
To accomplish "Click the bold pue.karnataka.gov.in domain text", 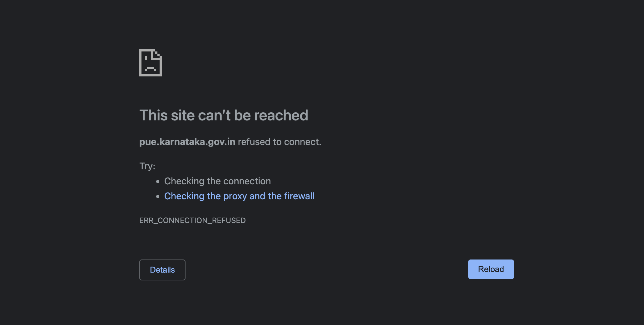I will [187, 142].
